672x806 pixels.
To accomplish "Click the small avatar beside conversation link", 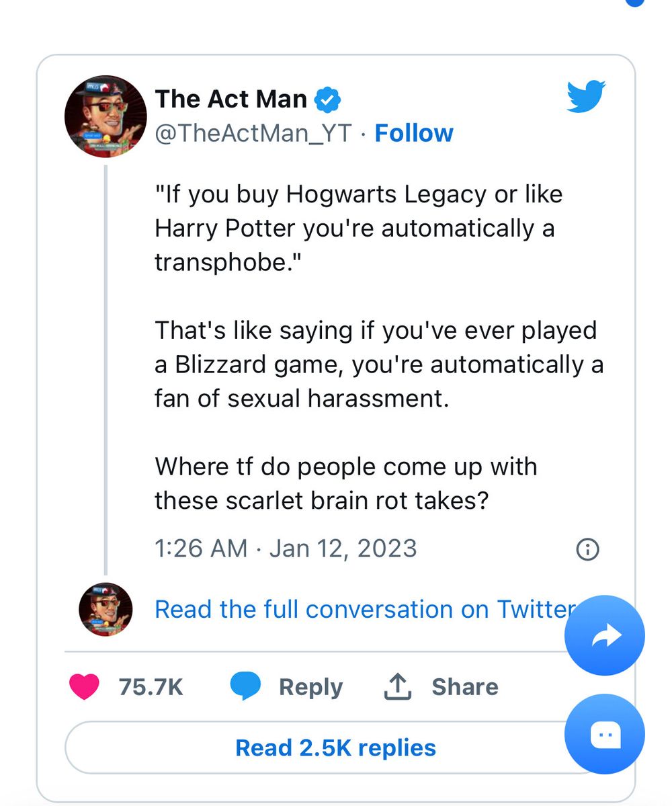I will click(106, 610).
